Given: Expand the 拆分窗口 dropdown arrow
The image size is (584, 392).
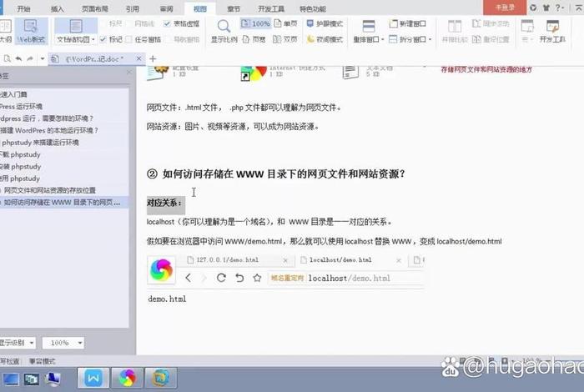Looking at the screenshot, I should 430,39.
